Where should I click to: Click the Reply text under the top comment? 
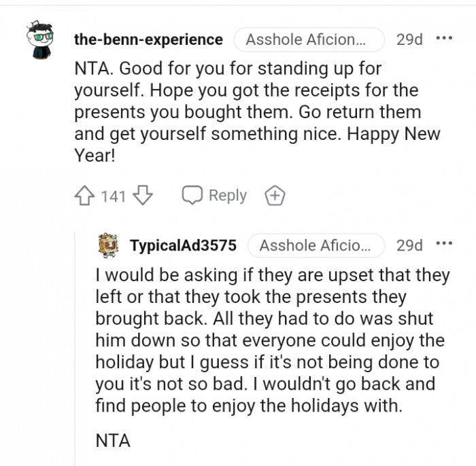(x=227, y=196)
